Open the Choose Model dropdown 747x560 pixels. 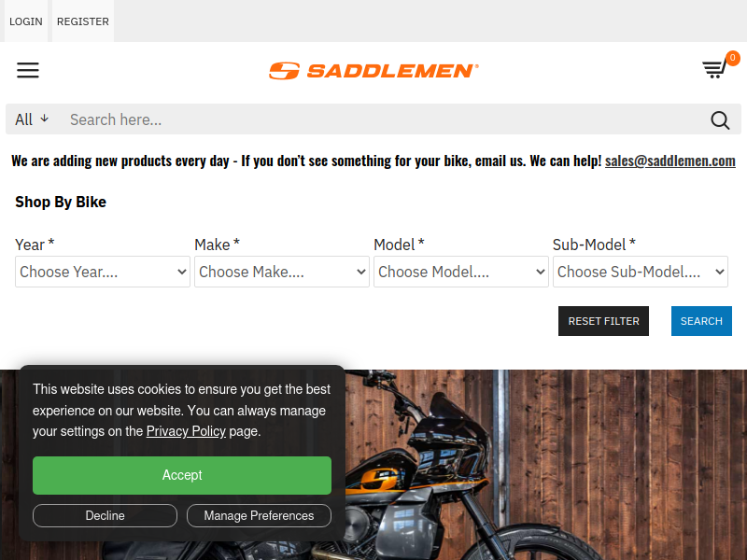point(460,272)
